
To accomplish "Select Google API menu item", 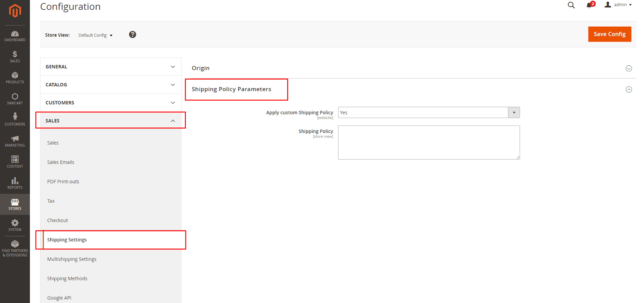I will 59,298.
